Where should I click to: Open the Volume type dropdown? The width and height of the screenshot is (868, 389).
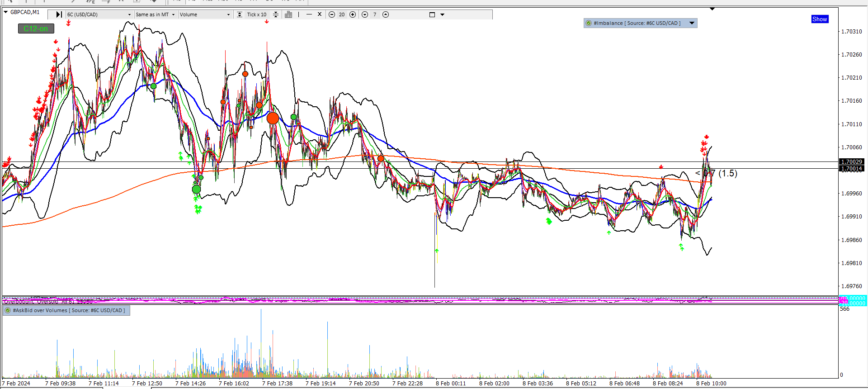pos(228,14)
